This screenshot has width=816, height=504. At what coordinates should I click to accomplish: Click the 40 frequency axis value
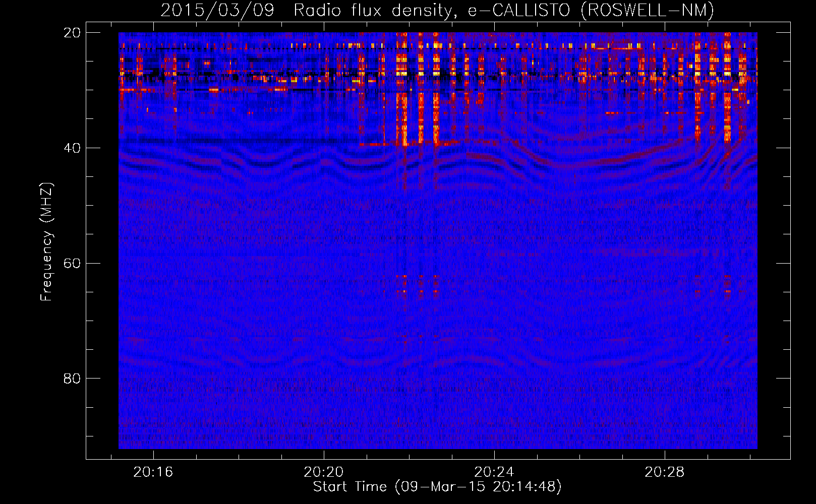72,148
